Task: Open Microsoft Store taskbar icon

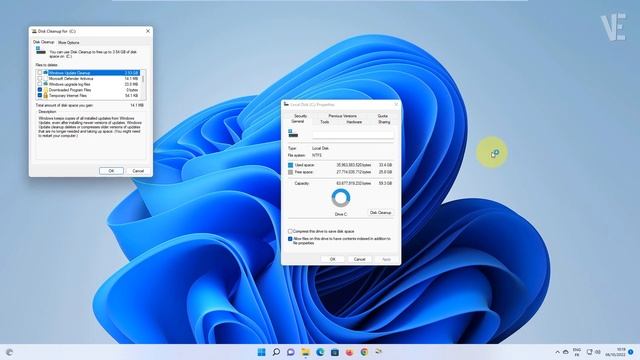Action: point(335,352)
